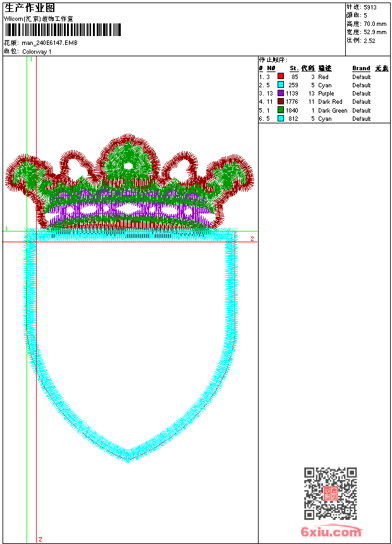This screenshot has width=392, height=544.
Task: Select the Purple description text
Action: coord(326,94)
